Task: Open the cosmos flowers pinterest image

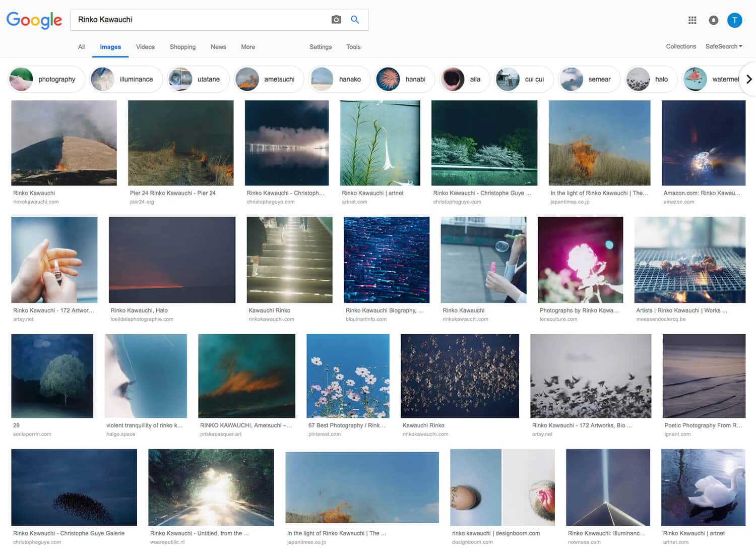Action: pos(348,376)
